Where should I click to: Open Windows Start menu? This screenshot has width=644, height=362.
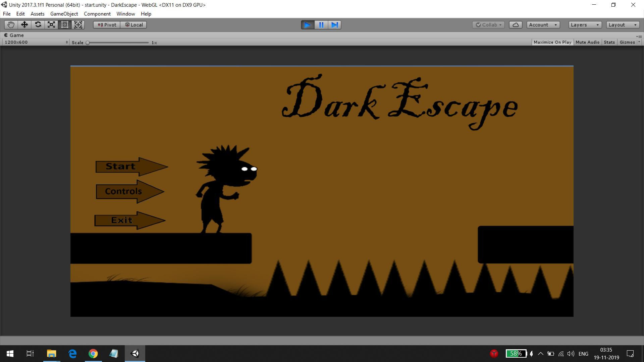click(x=10, y=354)
